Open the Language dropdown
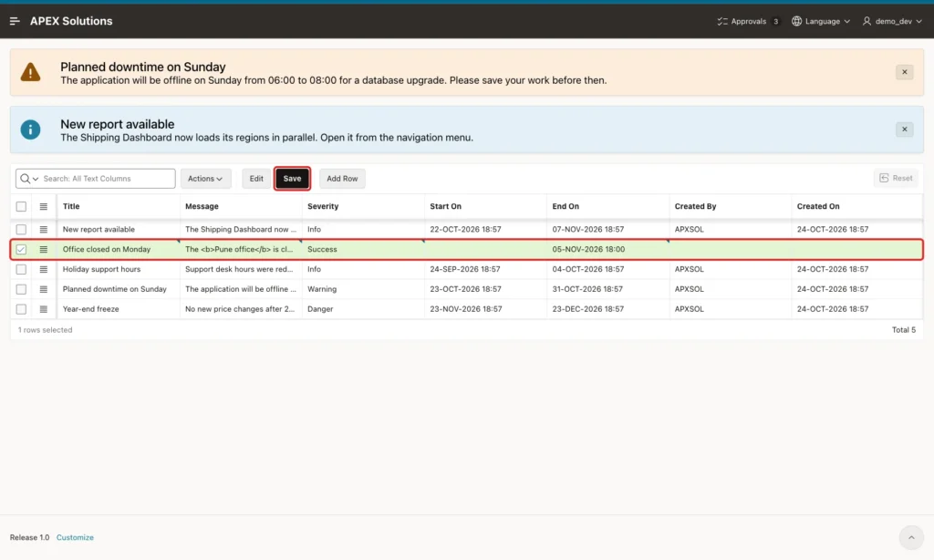The height and width of the screenshot is (560, 934). coord(821,21)
